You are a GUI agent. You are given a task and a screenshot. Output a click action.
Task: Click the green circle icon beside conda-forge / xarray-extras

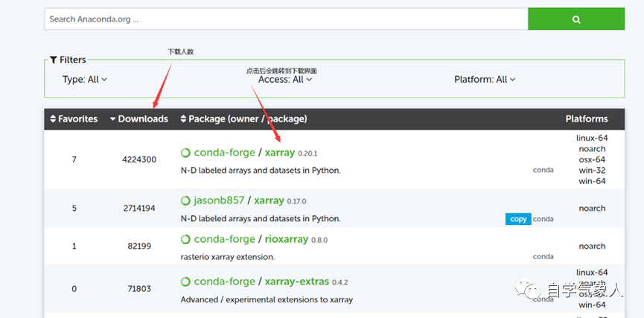(185, 282)
